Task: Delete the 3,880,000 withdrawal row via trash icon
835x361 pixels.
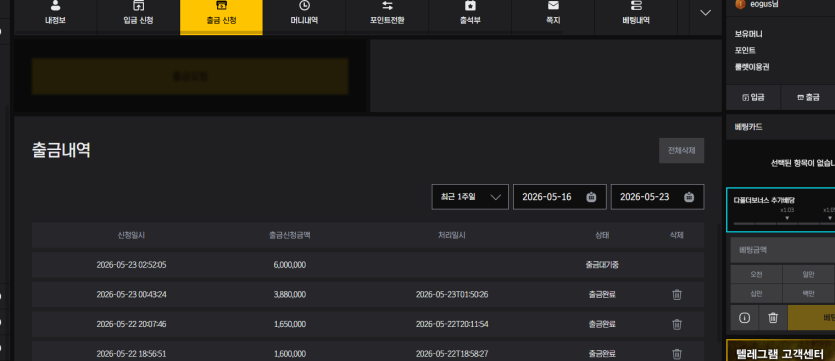Action: [x=677, y=294]
